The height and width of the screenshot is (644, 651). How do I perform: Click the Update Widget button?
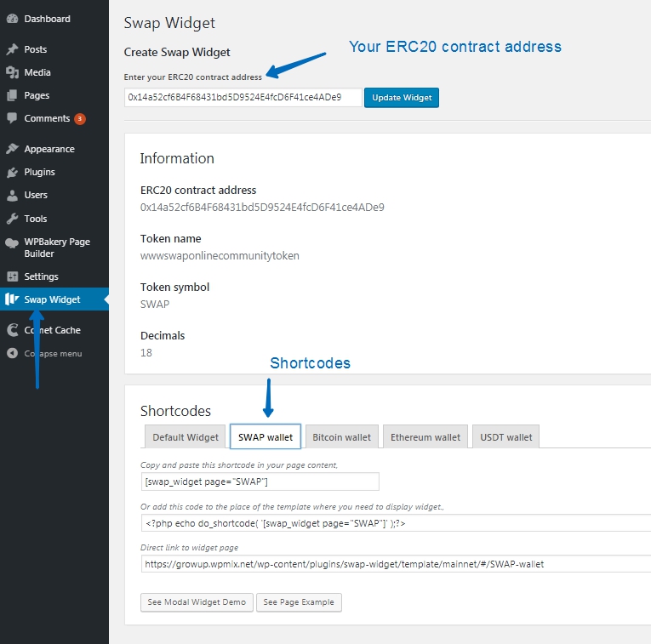[x=402, y=98]
